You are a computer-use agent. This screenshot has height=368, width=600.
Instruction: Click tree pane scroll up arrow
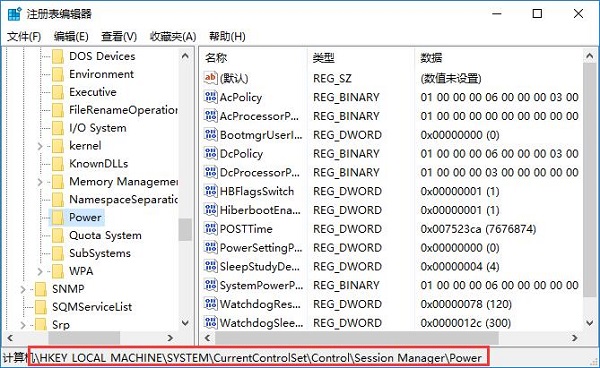[x=185, y=56]
